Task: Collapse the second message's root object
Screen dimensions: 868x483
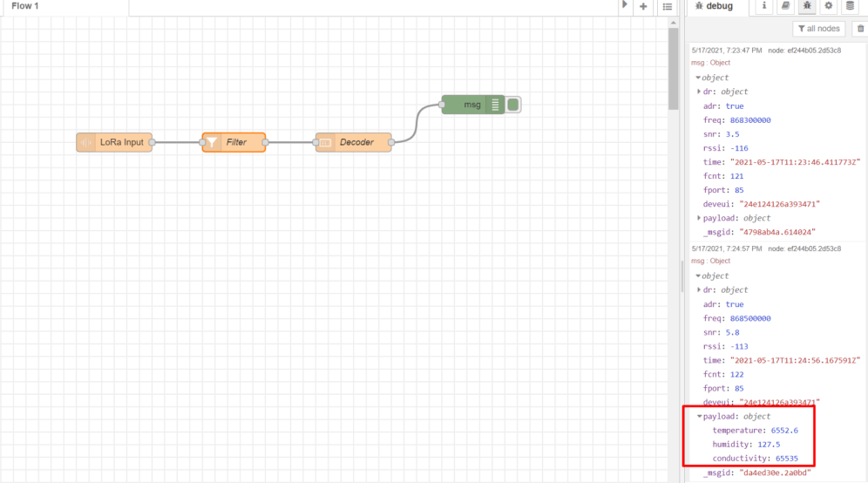Action: (698, 276)
